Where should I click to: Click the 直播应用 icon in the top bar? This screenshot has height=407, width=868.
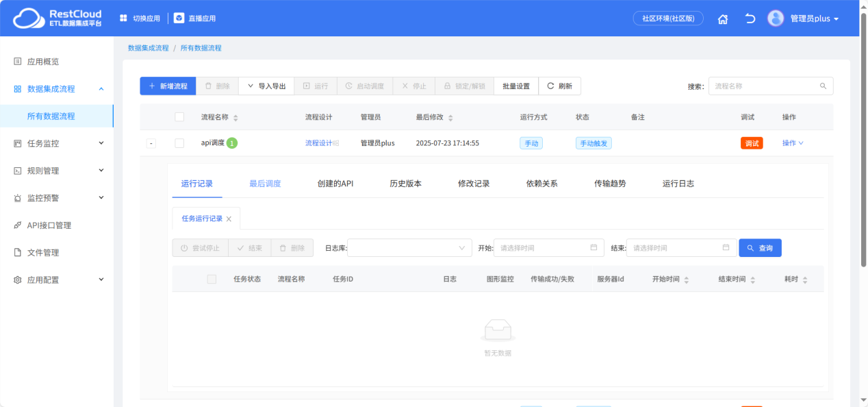pos(179,18)
